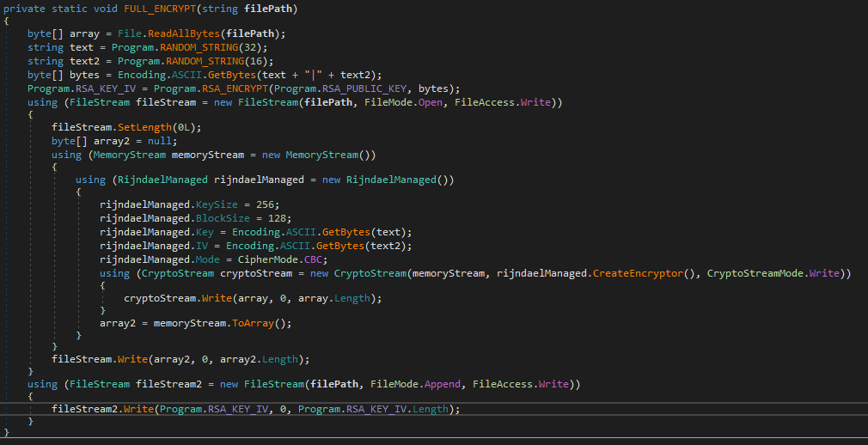Click the 'Mode' property of rijndaelManaged
Image resolution: width=868 pixels, height=445 pixels.
(x=208, y=259)
